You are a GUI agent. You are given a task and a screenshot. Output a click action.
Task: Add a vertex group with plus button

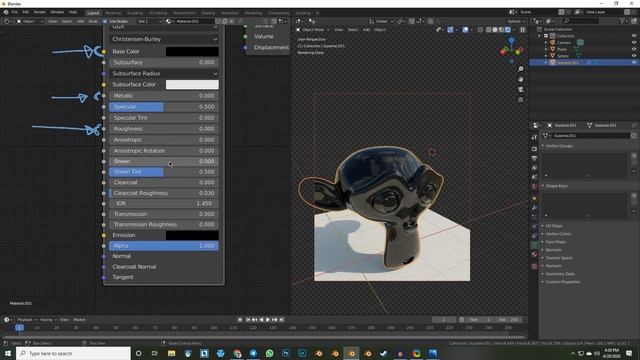click(634, 156)
